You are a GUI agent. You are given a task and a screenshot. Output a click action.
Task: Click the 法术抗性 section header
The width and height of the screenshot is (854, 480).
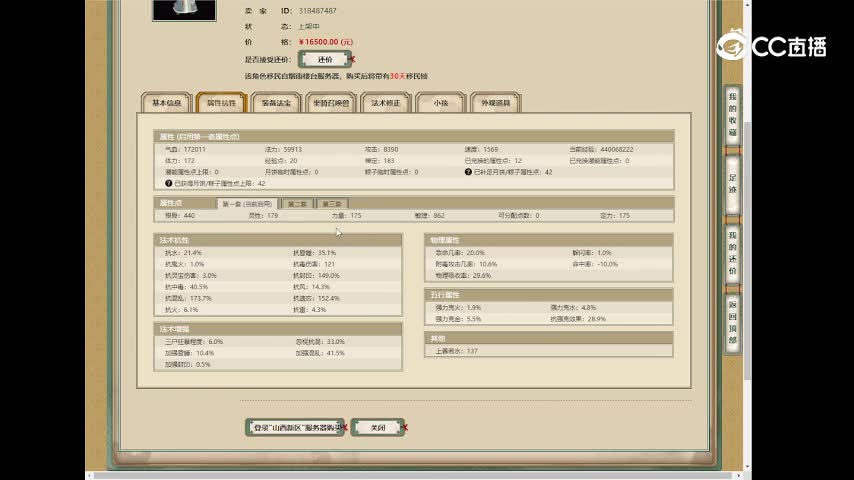[278, 240]
